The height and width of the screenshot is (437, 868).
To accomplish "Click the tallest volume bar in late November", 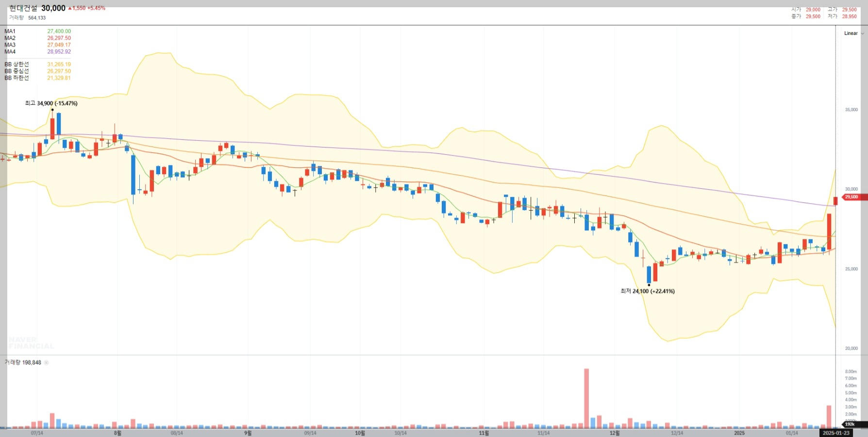I will pyautogui.click(x=586, y=398).
